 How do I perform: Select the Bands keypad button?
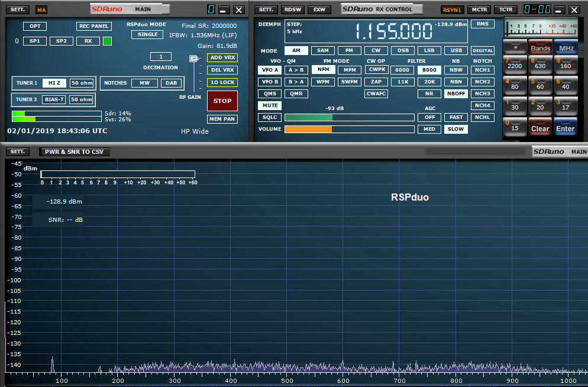click(x=540, y=47)
